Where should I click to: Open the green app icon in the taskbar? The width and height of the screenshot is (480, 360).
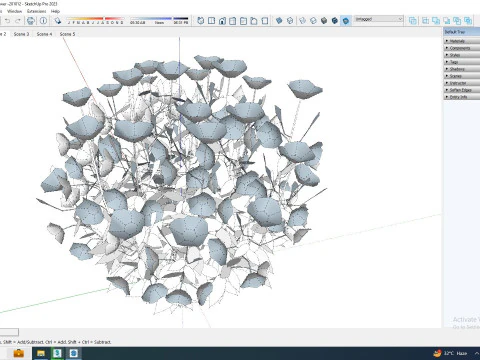coord(57,353)
